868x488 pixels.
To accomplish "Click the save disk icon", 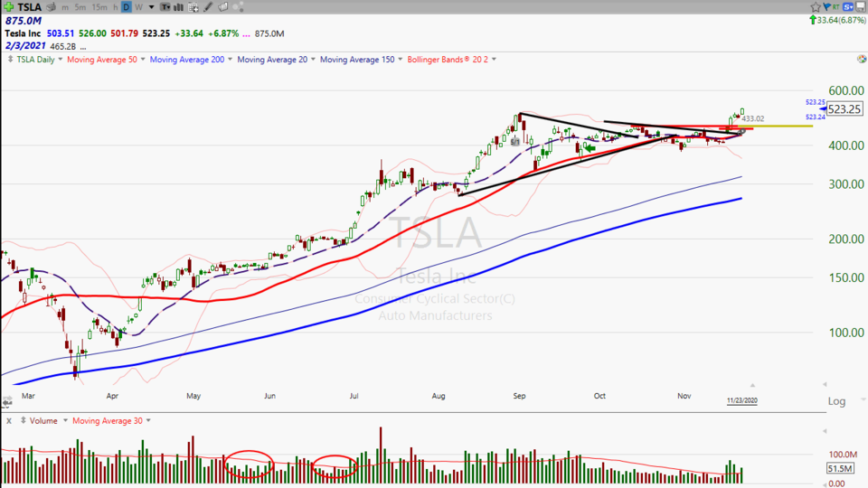I will point(861,6).
